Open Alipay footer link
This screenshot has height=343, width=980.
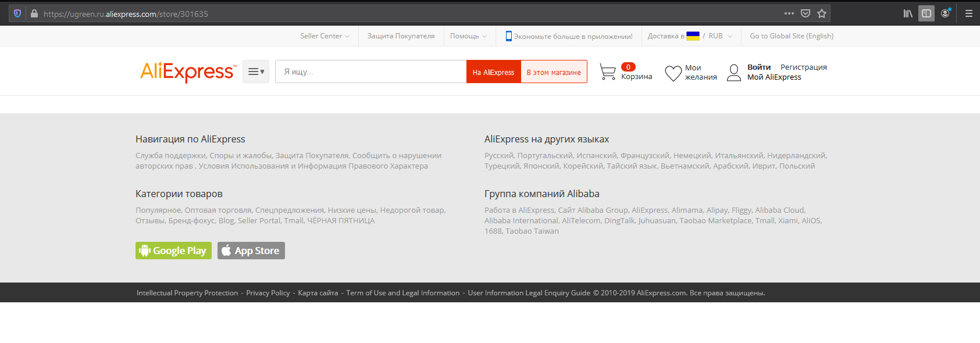[717, 210]
